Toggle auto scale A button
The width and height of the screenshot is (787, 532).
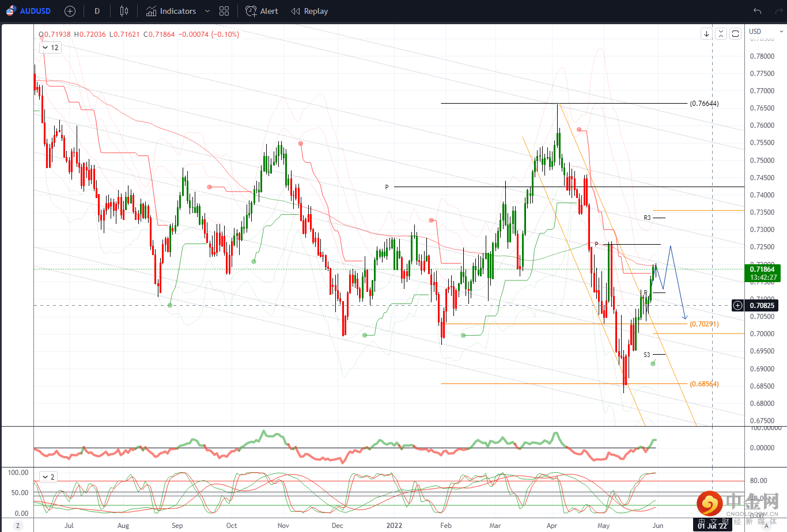point(766,526)
